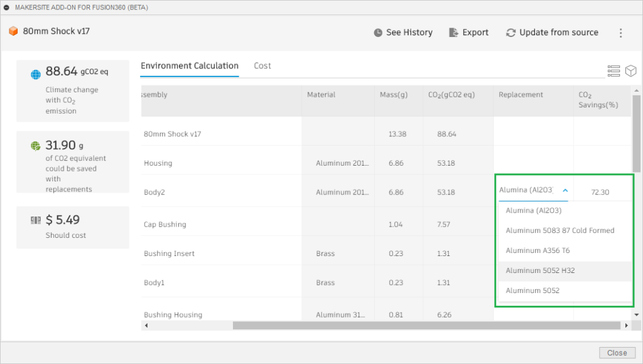This screenshot has height=364, width=643.
Task: Click the Close button
Action: (617, 353)
